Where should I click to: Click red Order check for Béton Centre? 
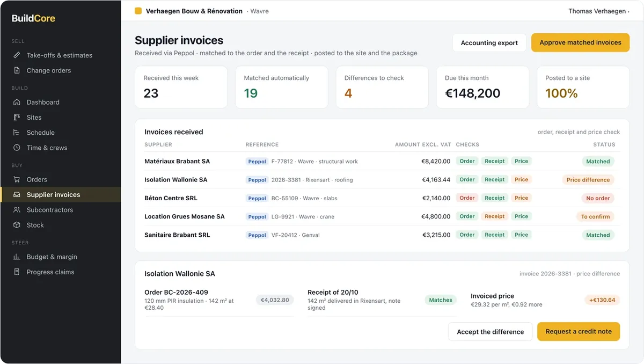(467, 198)
